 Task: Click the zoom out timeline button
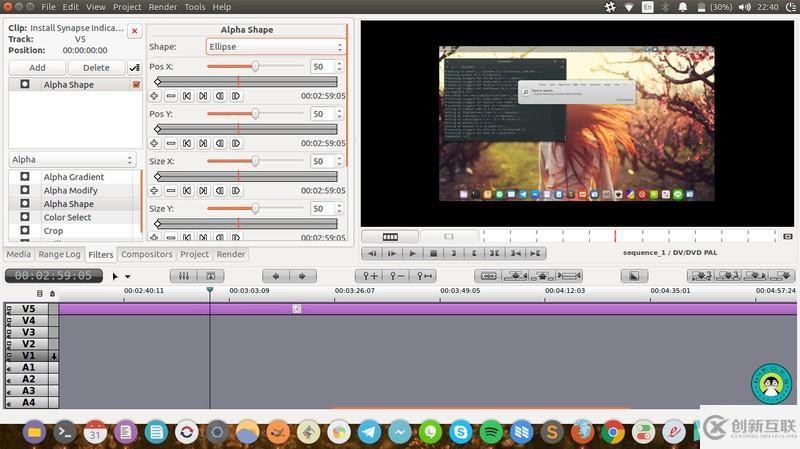[x=397, y=276]
